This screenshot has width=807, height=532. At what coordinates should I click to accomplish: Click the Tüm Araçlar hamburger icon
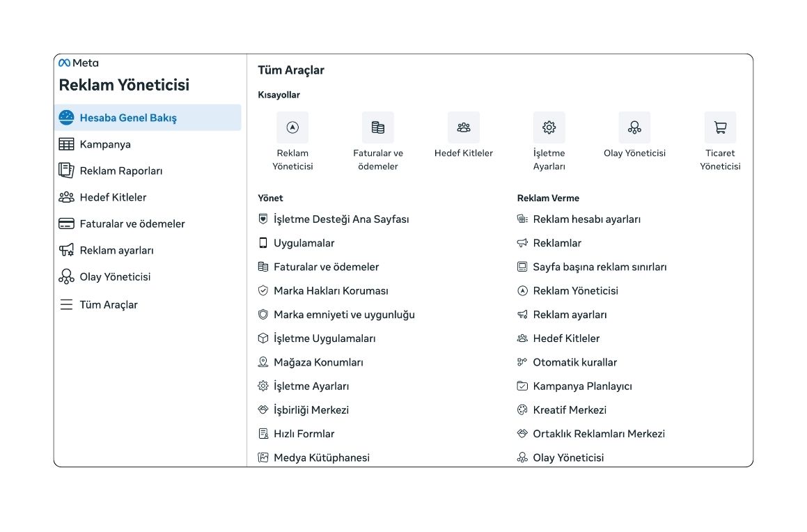[66, 304]
